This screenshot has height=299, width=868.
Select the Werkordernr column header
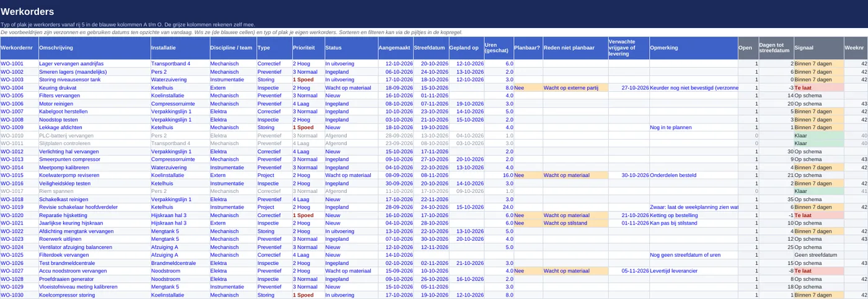point(19,48)
